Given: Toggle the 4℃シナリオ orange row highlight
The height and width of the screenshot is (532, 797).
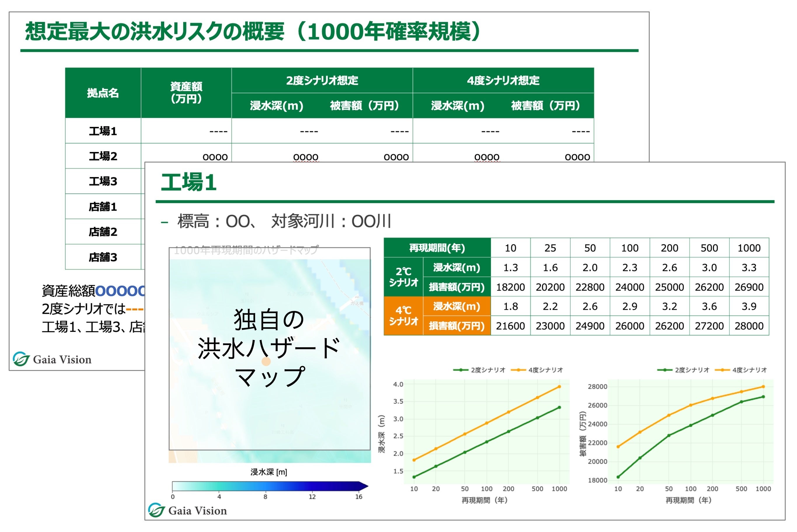Looking at the screenshot, I should pos(404,316).
